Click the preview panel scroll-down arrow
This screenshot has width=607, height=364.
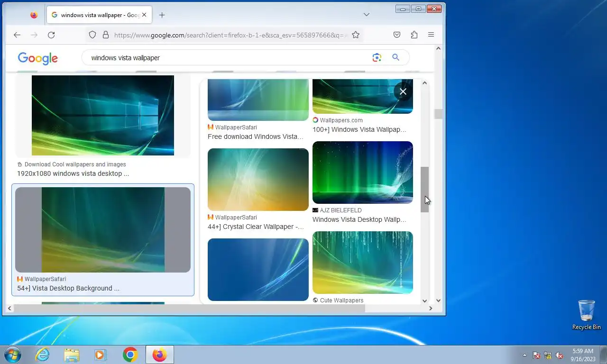[x=425, y=300]
